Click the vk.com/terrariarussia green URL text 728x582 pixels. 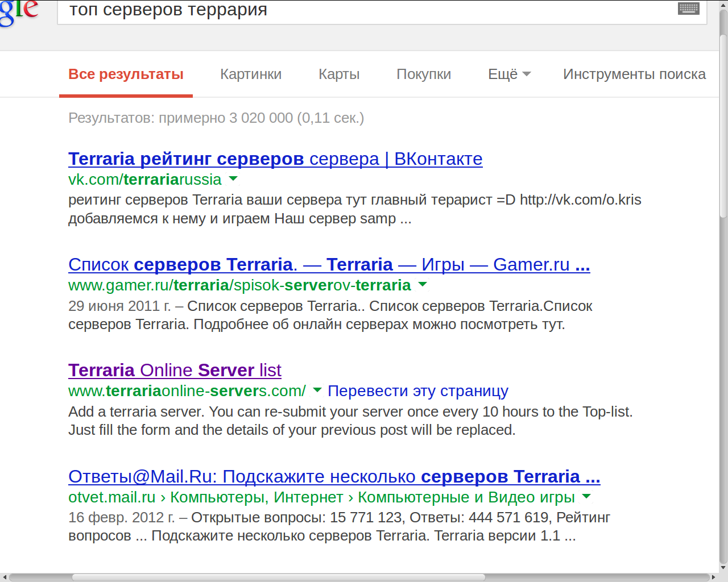pos(145,180)
